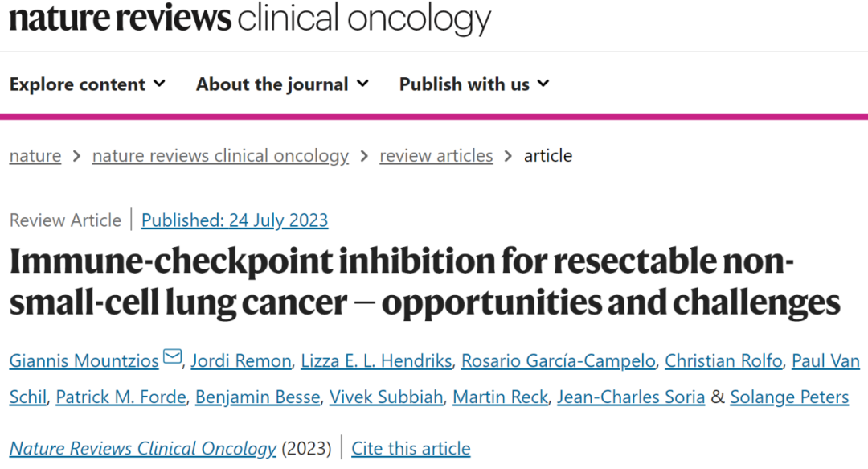
Task: Open nature reviews clinical oncology breadcrumb
Action: [x=220, y=155]
